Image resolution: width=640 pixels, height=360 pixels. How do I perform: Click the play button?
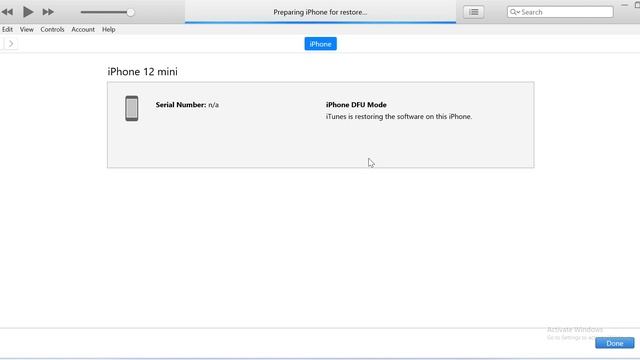(x=28, y=12)
